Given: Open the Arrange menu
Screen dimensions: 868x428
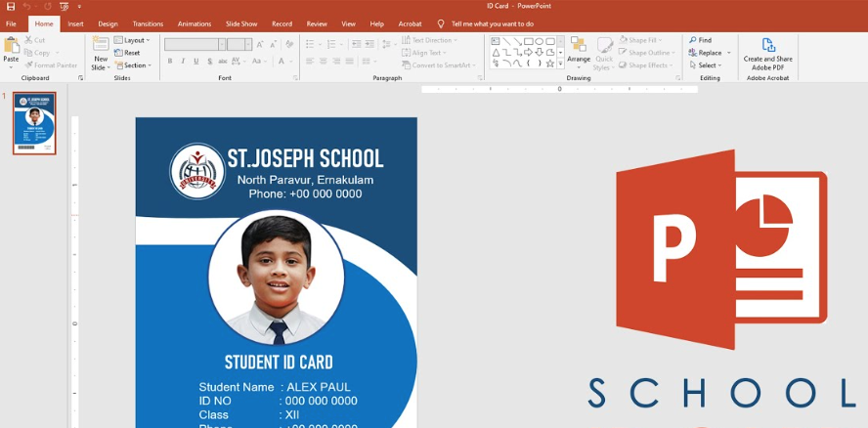Looking at the screenshot, I should click(x=579, y=52).
